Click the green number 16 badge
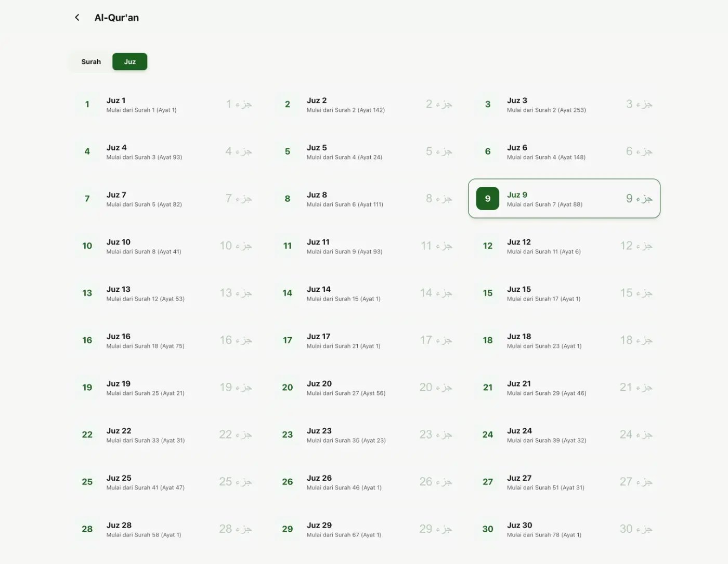The image size is (728, 564). (x=87, y=340)
